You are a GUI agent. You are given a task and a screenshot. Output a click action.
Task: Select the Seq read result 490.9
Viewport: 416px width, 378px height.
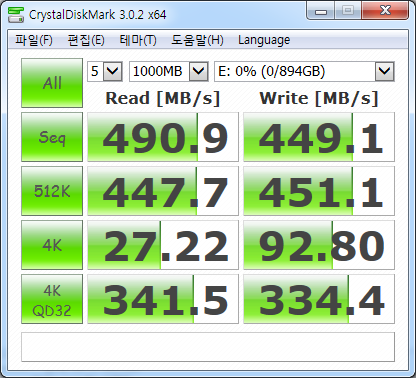coord(163,137)
